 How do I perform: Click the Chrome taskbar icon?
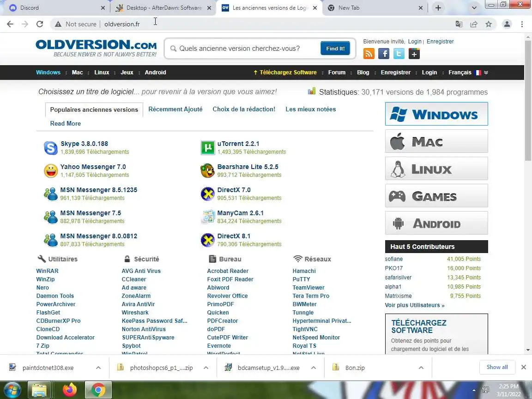coord(98,390)
